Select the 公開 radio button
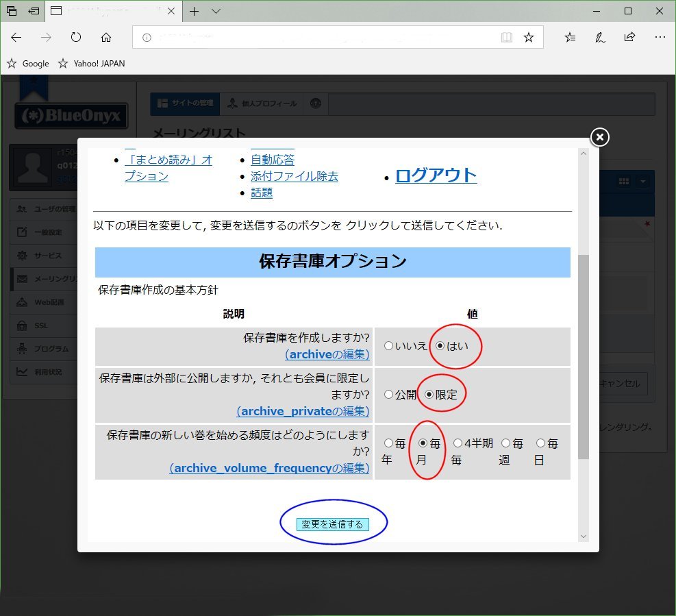This screenshot has width=676, height=616. click(x=389, y=395)
